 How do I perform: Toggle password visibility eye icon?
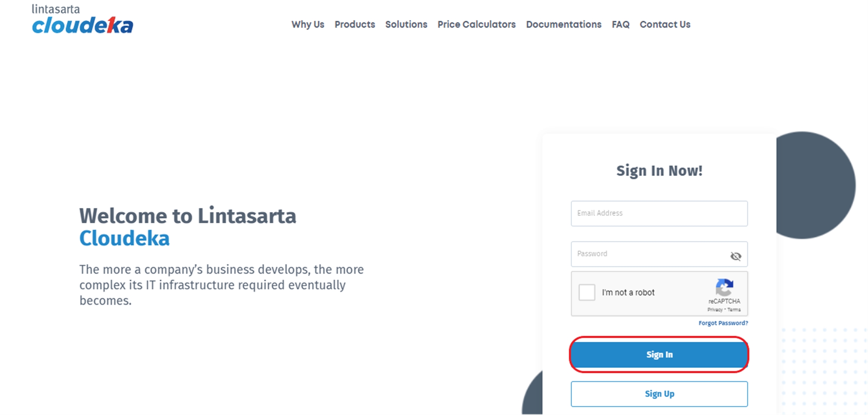pyautogui.click(x=735, y=256)
